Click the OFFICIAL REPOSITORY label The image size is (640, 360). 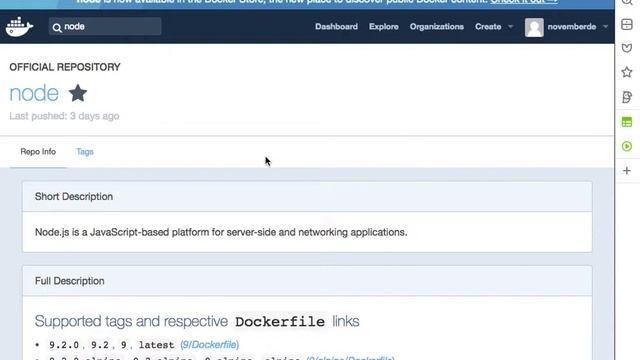(x=65, y=67)
